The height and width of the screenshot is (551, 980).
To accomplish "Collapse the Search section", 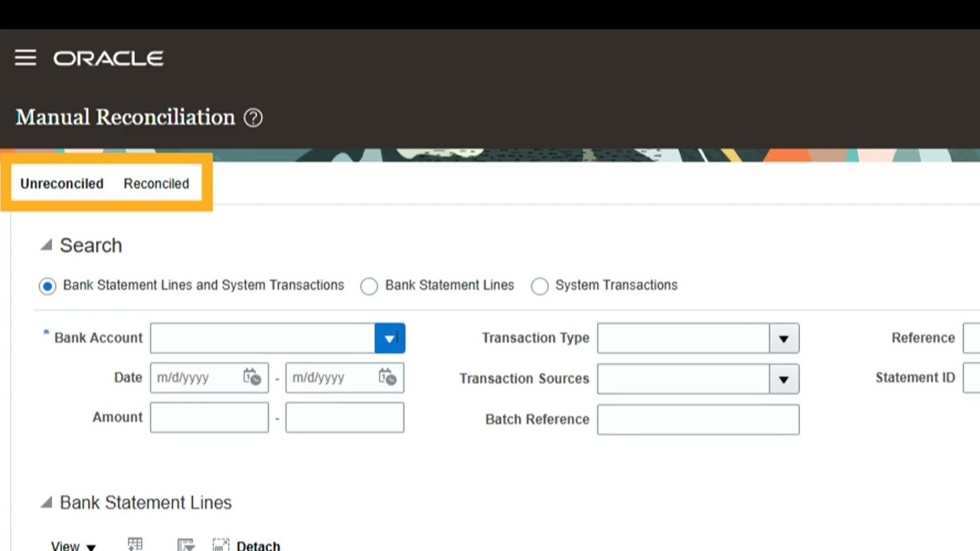I will pos(46,245).
